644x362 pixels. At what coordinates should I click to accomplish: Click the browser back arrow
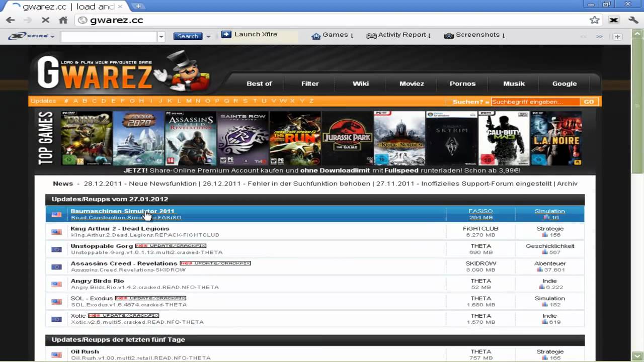pyautogui.click(x=11, y=20)
